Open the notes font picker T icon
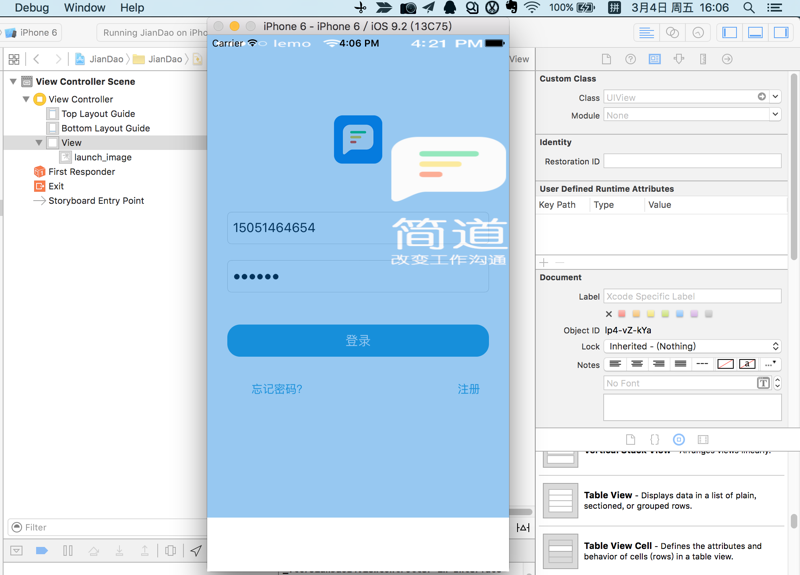This screenshot has height=575, width=800. tap(763, 383)
